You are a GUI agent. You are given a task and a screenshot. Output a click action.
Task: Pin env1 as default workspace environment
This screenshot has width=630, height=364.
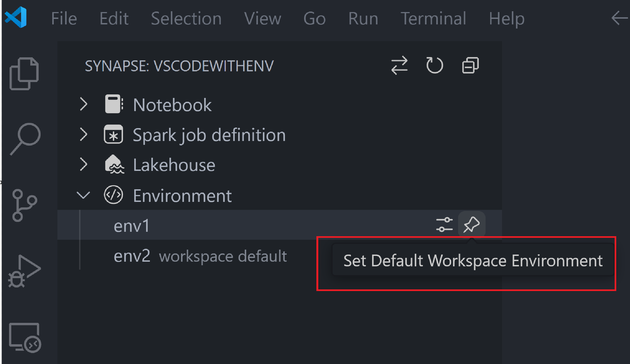pos(472,225)
